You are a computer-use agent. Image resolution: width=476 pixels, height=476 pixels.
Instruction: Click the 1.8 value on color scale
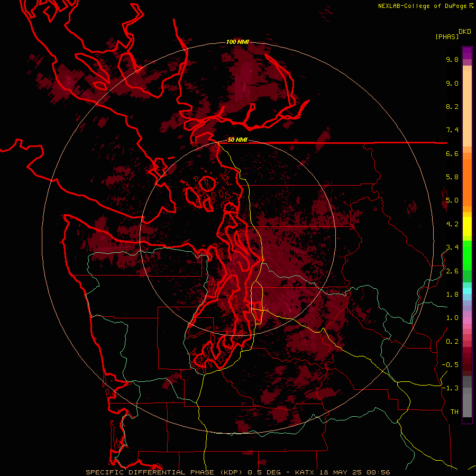point(452,295)
